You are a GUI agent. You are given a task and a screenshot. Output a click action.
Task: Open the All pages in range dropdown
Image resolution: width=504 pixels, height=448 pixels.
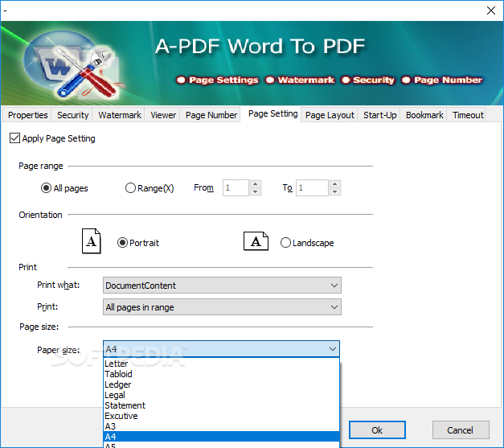coord(222,307)
